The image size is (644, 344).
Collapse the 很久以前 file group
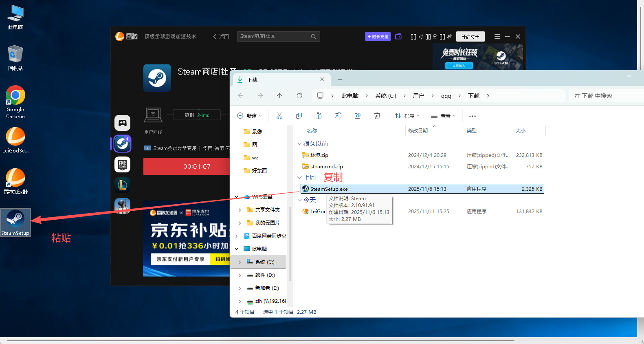point(299,144)
